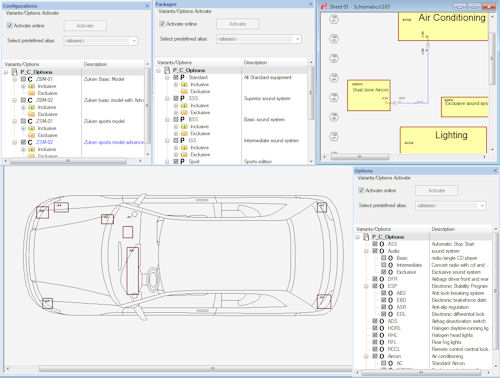Check the ZBM-01 configuration checkbox
The height and width of the screenshot is (378, 500).
click(x=23, y=79)
